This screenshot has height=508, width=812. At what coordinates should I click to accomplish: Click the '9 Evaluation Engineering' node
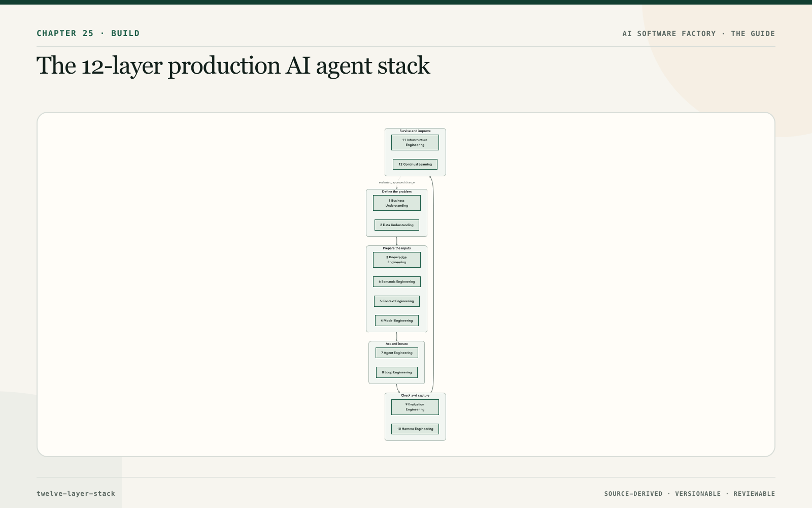[415, 407]
